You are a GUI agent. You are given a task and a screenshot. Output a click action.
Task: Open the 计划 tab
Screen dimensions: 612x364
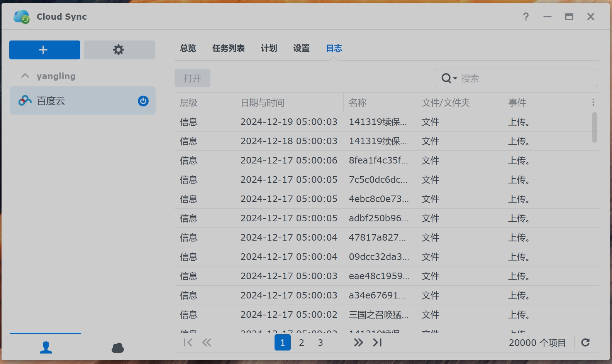pyautogui.click(x=269, y=48)
